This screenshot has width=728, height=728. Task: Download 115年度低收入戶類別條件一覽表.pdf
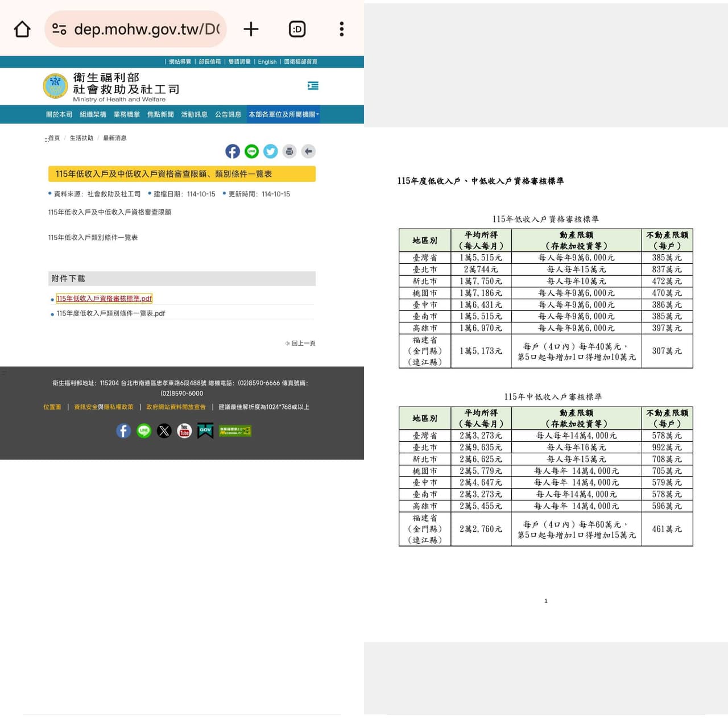click(x=111, y=313)
